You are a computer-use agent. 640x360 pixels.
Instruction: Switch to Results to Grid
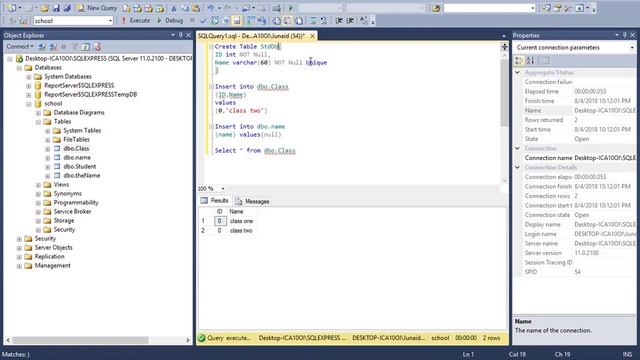287,20
